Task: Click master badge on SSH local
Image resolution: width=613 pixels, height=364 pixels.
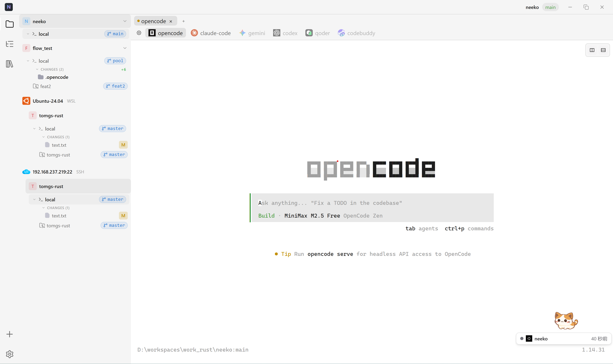Action: tap(112, 199)
